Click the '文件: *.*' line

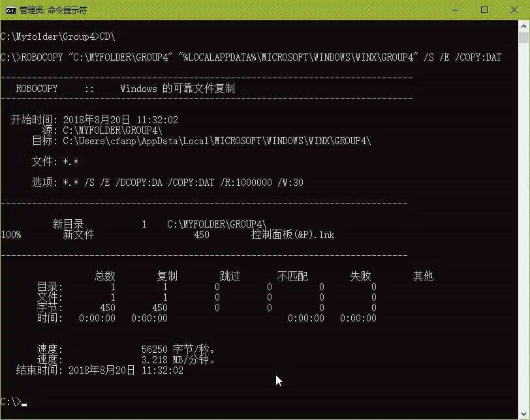point(55,161)
